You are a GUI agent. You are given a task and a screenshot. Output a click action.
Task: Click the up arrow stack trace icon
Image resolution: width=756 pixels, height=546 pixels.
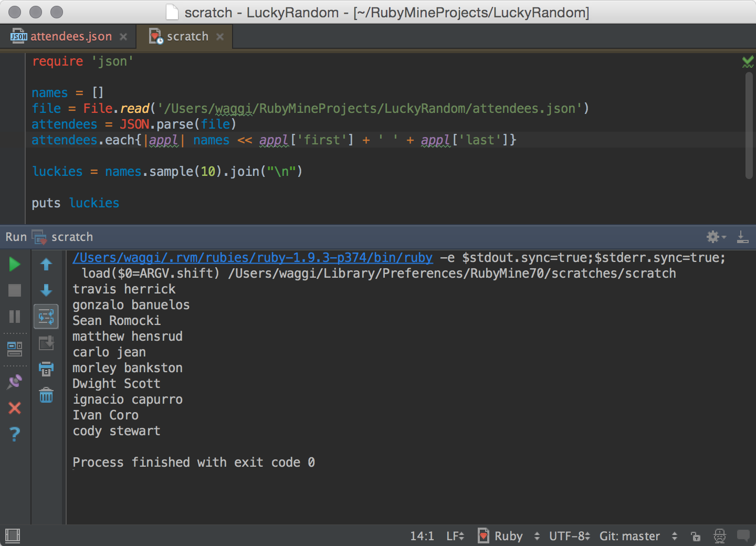click(46, 264)
